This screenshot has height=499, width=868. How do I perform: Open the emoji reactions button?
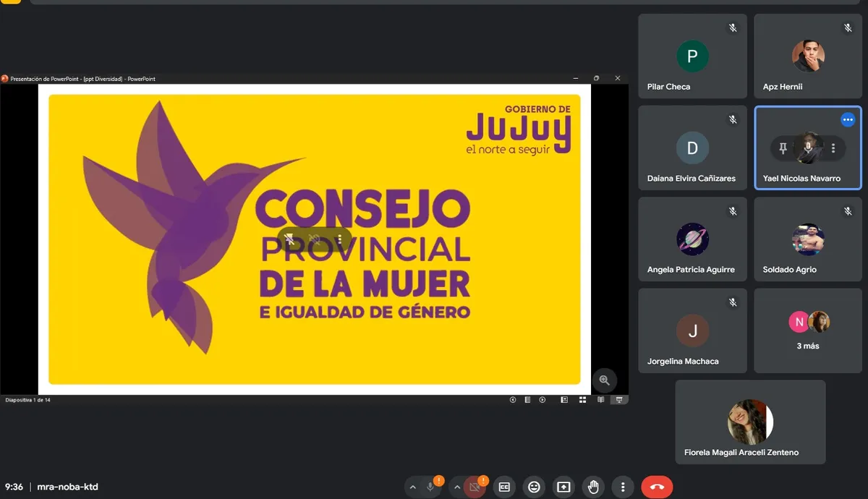coord(534,487)
